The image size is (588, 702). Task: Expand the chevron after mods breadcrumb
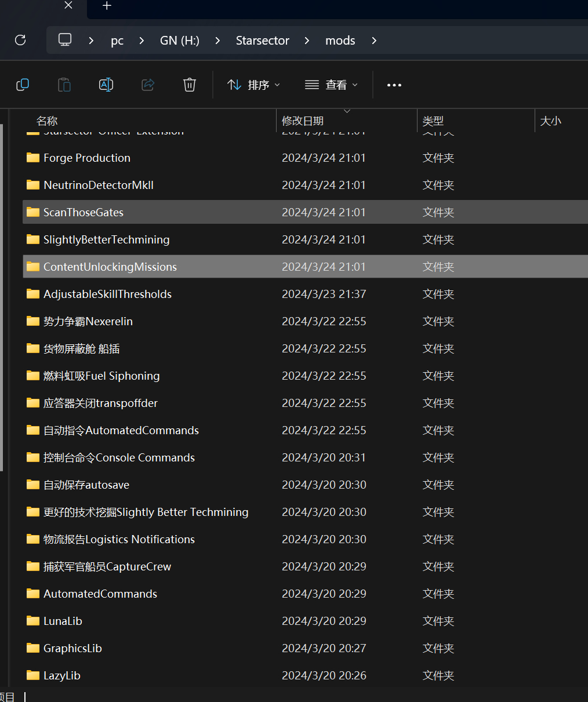tap(374, 41)
